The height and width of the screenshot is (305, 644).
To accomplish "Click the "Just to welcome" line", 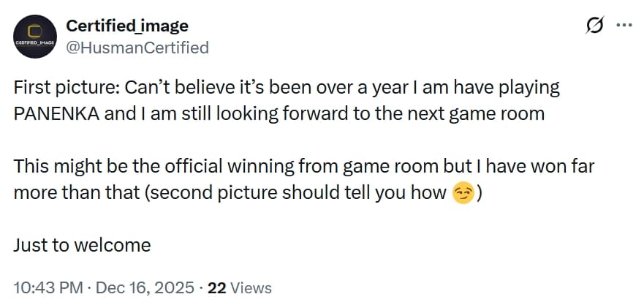I will pos(82,244).
